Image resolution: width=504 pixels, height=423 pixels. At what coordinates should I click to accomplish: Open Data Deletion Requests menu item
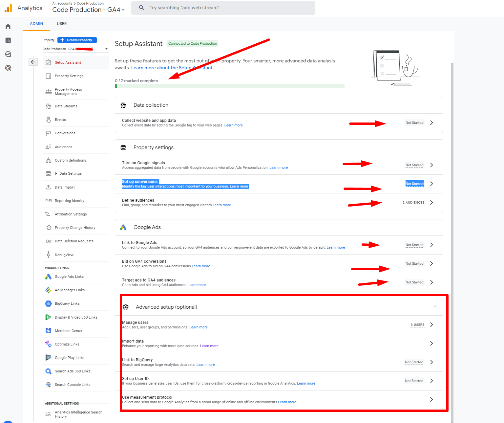tap(74, 241)
